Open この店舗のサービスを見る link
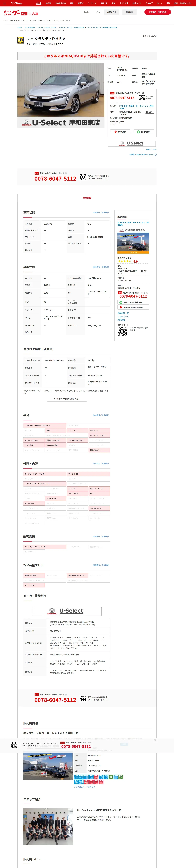Viewport: 196px width, 868px height. [x=85, y=787]
